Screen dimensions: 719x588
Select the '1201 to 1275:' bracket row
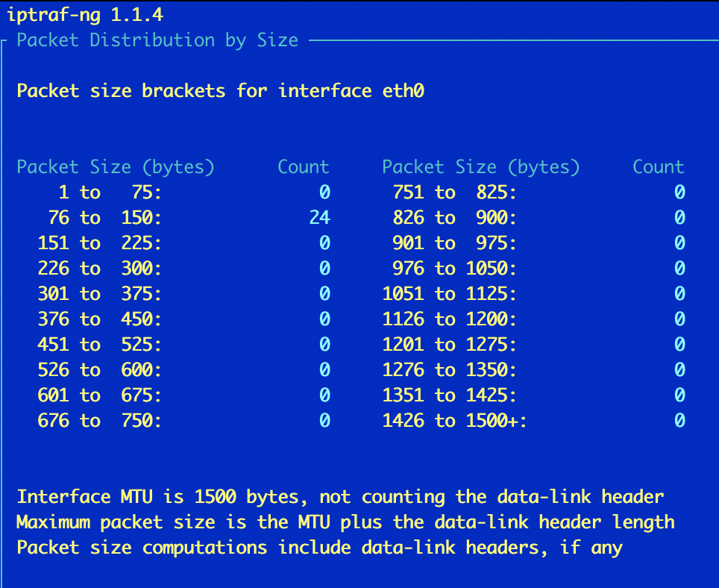534,345
